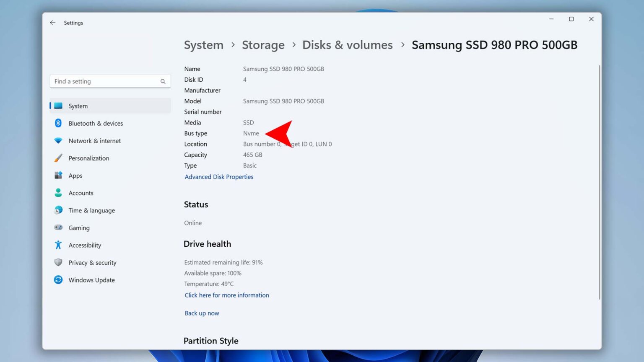Screen dimensions: 644x362
Task: Click the back arrow in Settings
Action: click(52, 23)
